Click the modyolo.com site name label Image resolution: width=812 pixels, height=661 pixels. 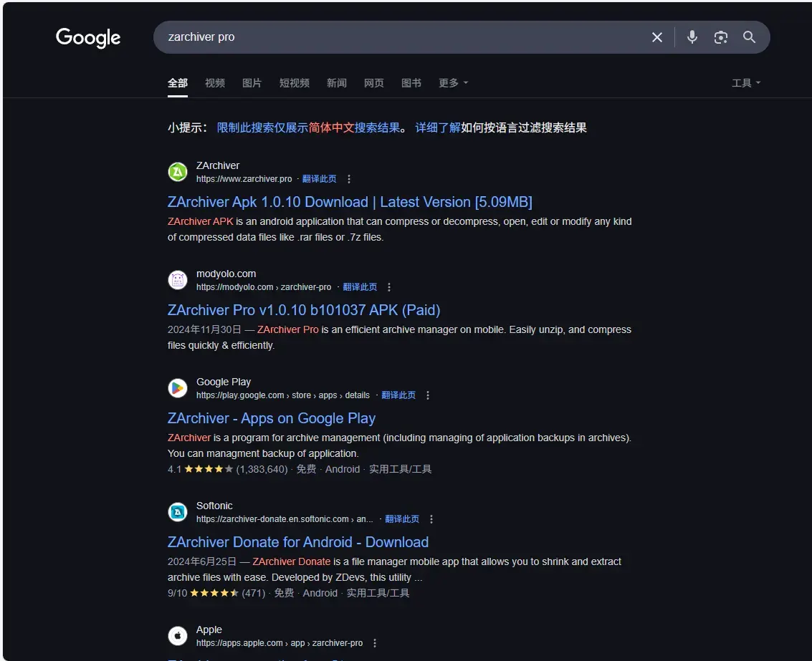tap(226, 274)
